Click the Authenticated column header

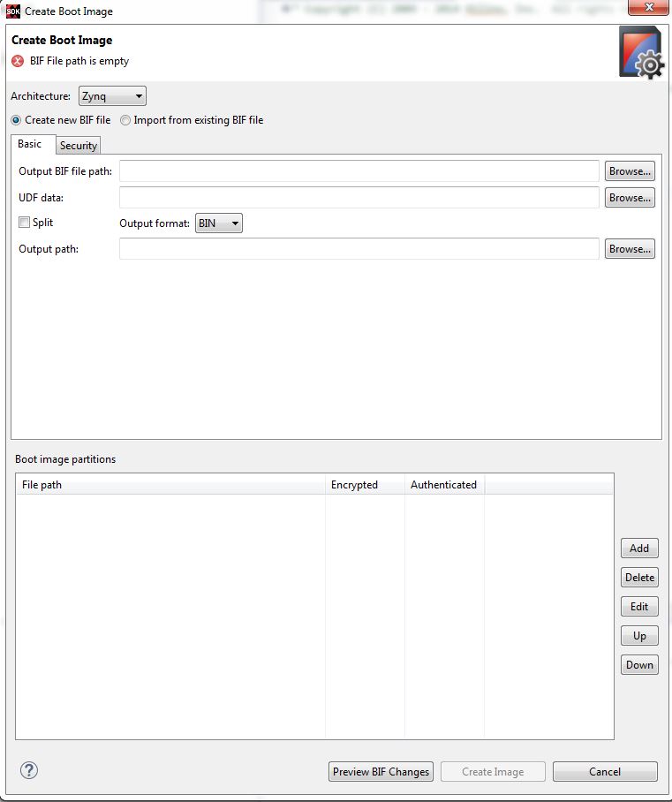coord(444,484)
